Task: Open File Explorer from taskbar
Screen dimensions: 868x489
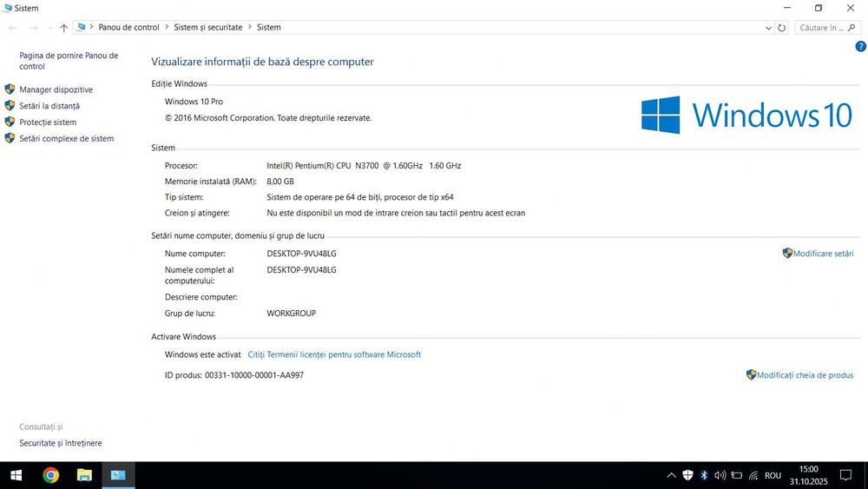Action: pos(84,475)
